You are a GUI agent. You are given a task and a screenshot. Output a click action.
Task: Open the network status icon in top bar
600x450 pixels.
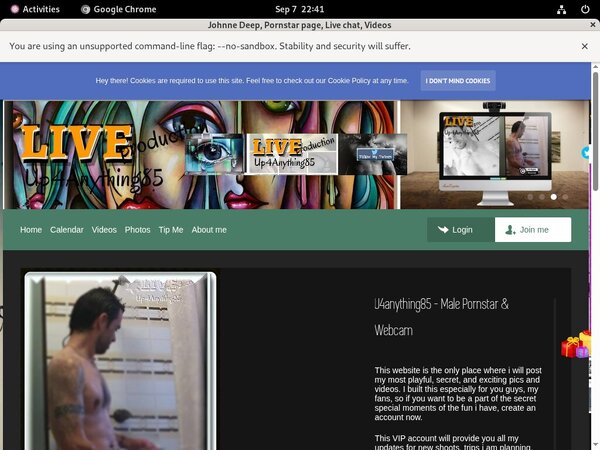point(561,9)
